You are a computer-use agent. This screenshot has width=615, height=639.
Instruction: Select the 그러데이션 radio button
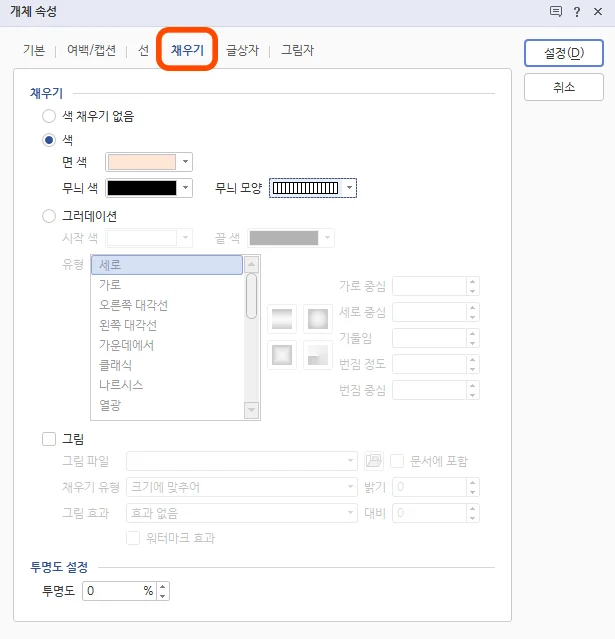point(49,216)
